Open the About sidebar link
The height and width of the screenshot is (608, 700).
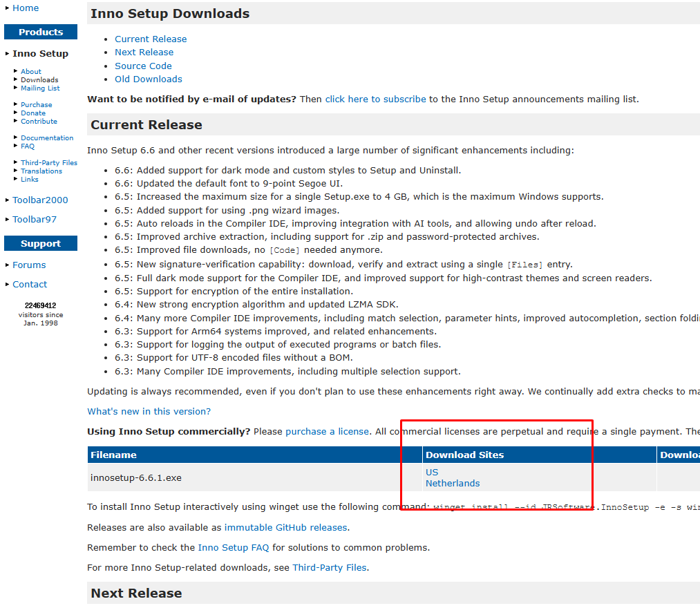click(x=31, y=71)
